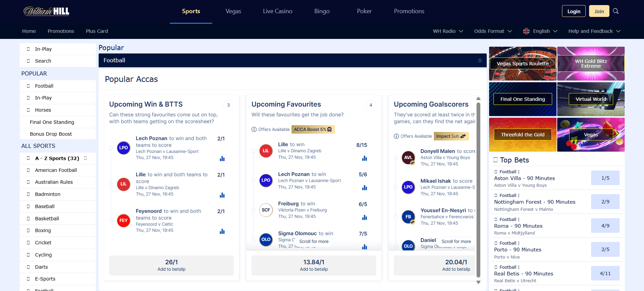Open stats chart icon for Lille to win 8/15
Image resolution: width=644 pixels, height=291 pixels.
364,158
